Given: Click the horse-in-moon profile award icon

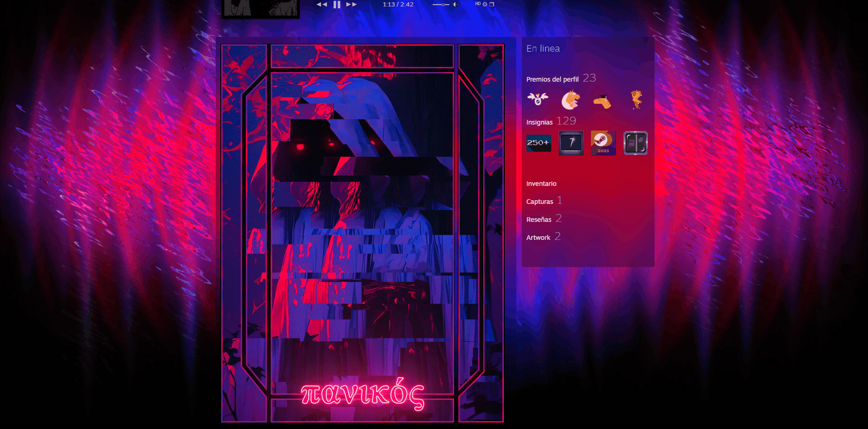Looking at the screenshot, I should coord(571,100).
